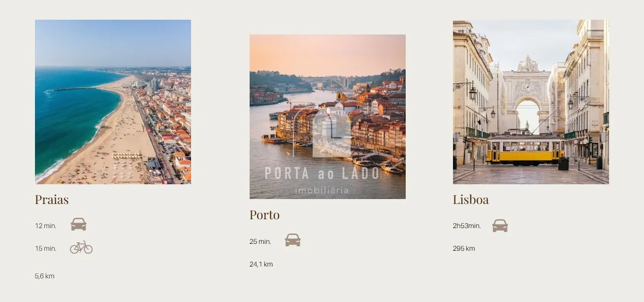This screenshot has width=644, height=302.
Task: Click the 5,6 km distance label
Action: coord(45,276)
